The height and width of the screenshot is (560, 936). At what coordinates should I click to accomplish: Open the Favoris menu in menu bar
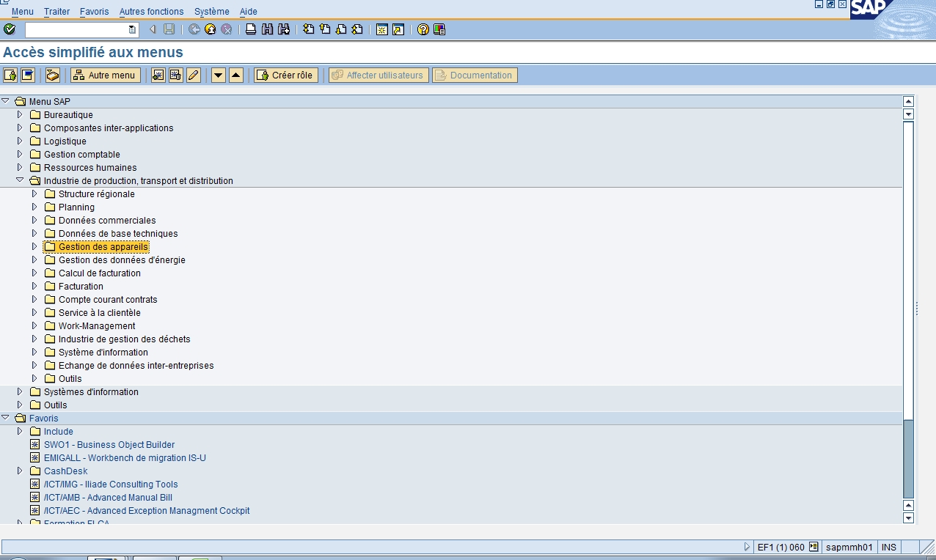(x=94, y=12)
